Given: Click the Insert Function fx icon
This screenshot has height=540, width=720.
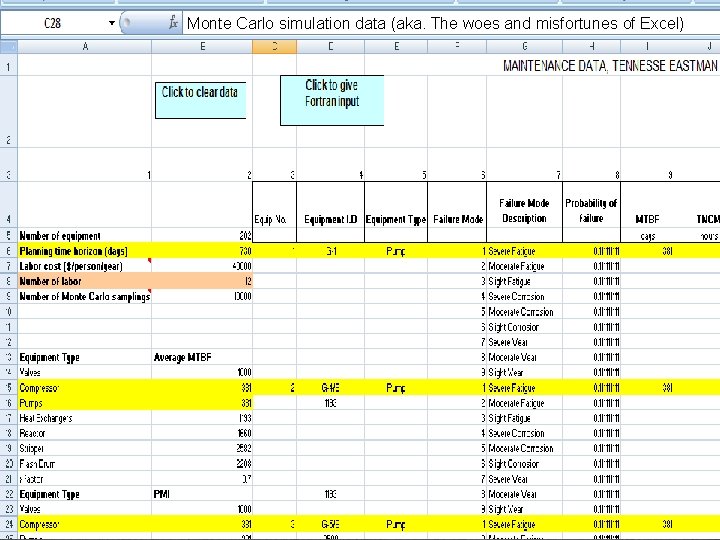Looking at the screenshot, I should coord(173,22).
